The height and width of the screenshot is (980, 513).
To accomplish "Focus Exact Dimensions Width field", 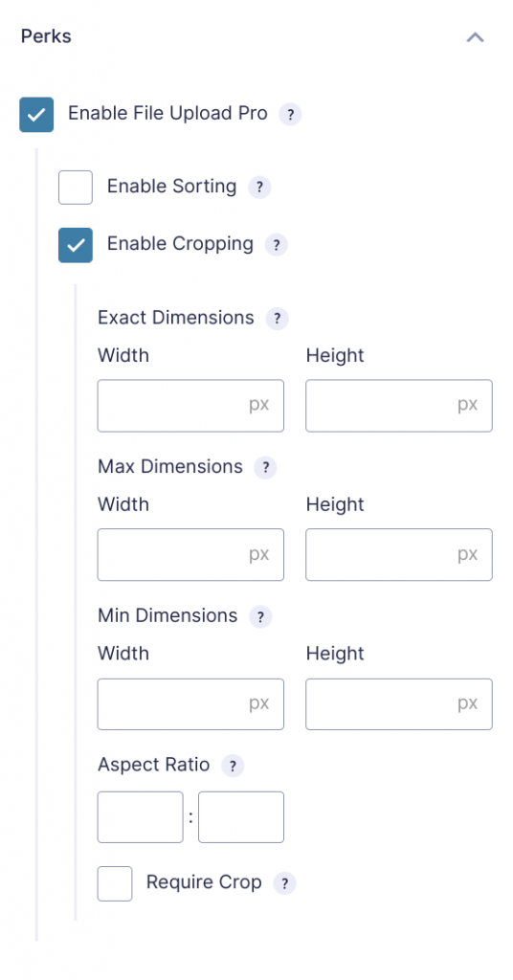I will click(x=190, y=406).
